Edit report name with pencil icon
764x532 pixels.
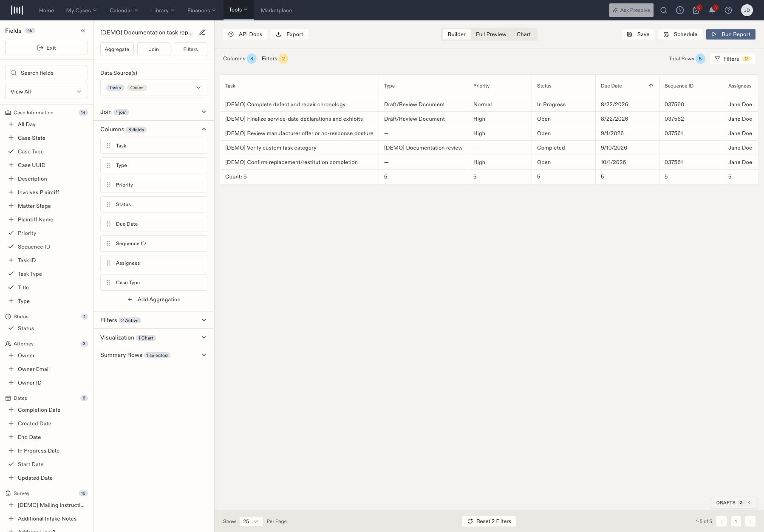coord(202,32)
